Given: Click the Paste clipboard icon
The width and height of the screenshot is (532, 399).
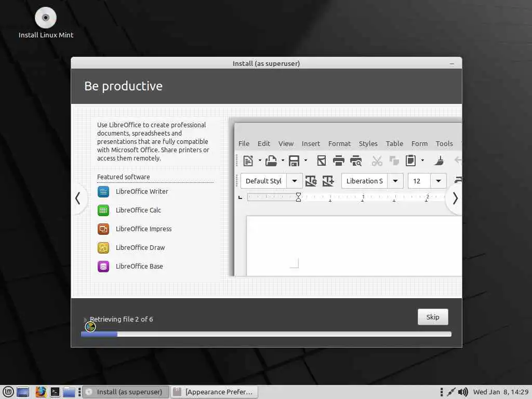Looking at the screenshot, I should pos(410,161).
